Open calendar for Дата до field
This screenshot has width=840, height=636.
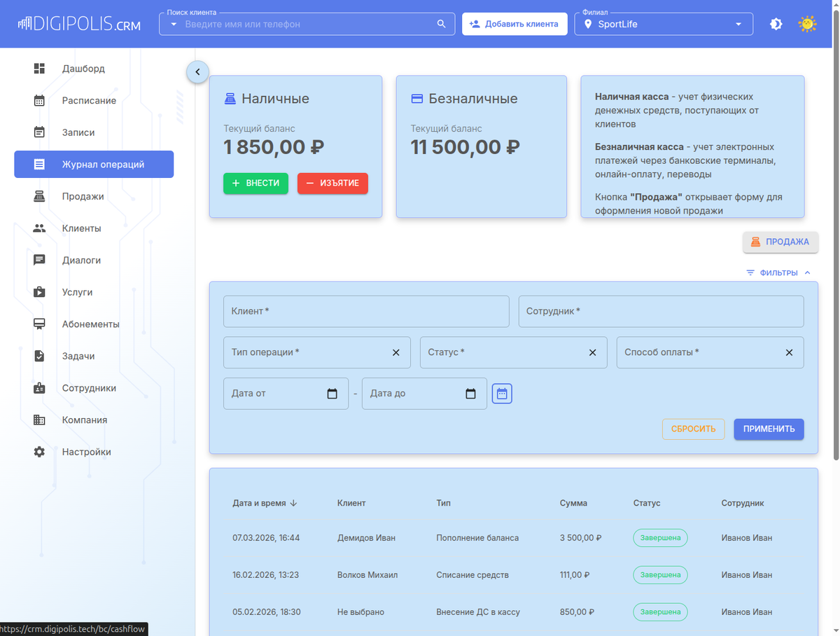(471, 394)
